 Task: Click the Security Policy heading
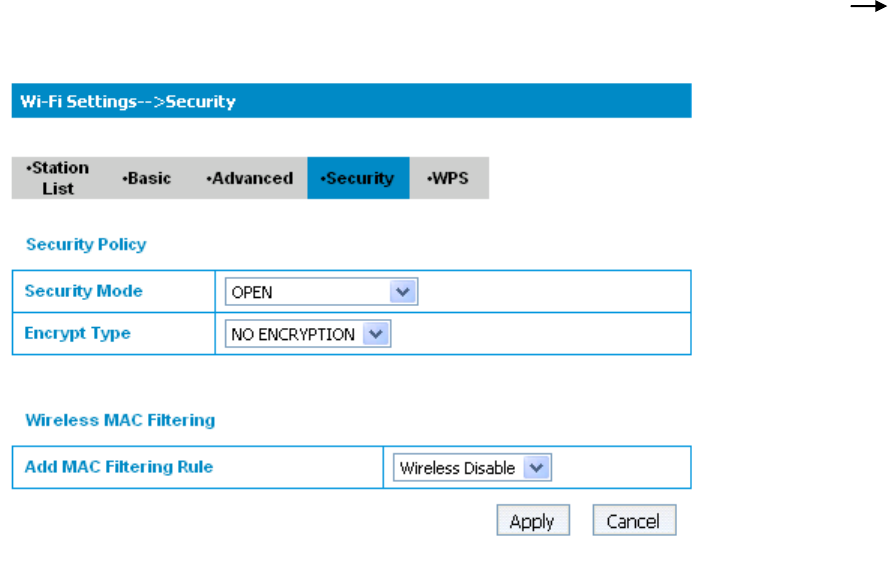[86, 244]
